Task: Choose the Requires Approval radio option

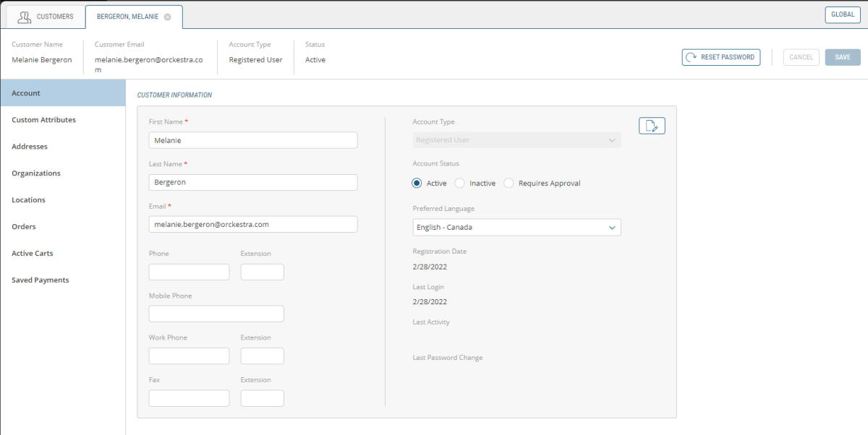Action: (509, 184)
